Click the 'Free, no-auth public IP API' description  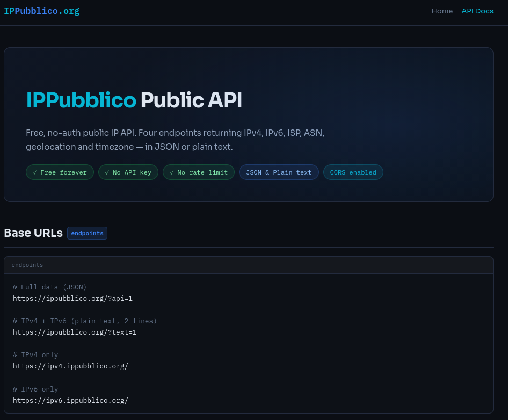(x=175, y=140)
